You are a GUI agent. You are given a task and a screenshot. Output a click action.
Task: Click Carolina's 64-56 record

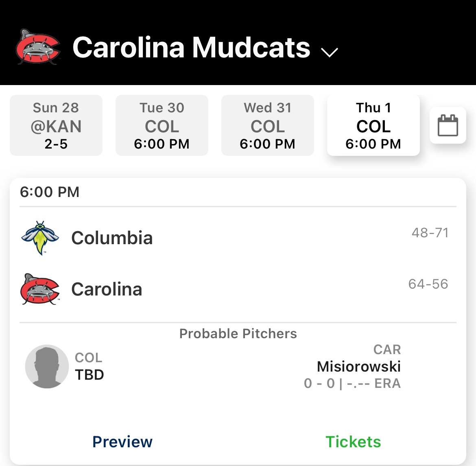click(x=428, y=284)
